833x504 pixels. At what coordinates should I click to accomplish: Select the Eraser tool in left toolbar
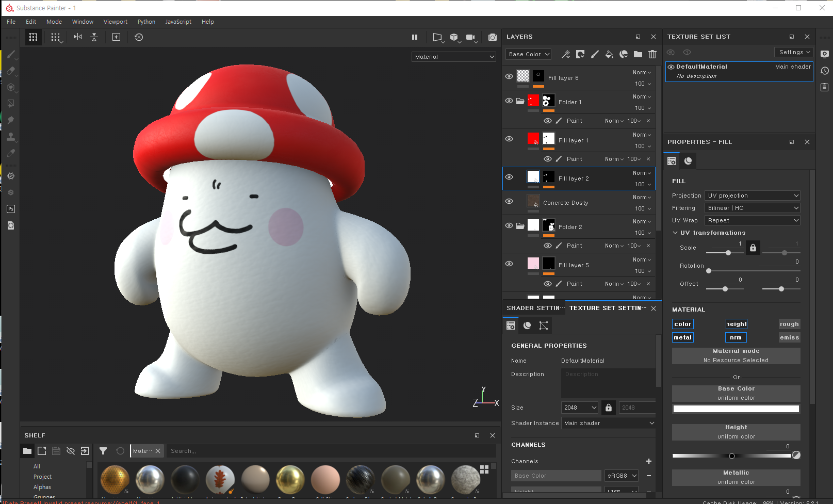pyautogui.click(x=10, y=71)
